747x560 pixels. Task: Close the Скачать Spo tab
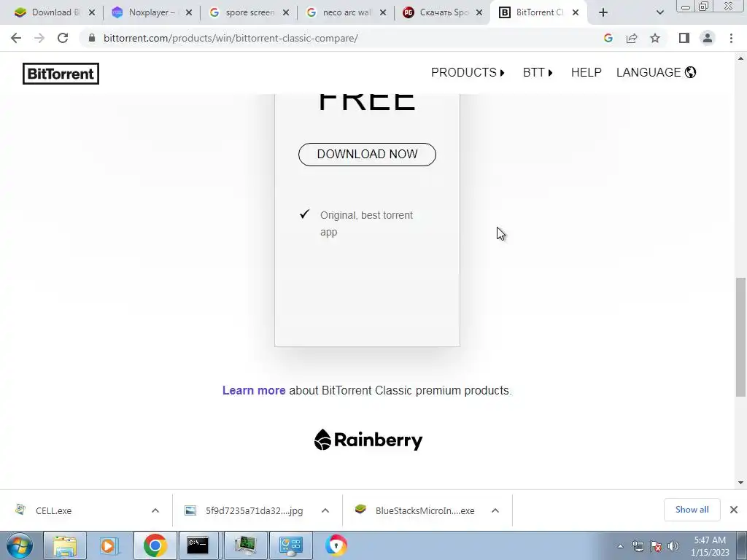[x=479, y=12]
